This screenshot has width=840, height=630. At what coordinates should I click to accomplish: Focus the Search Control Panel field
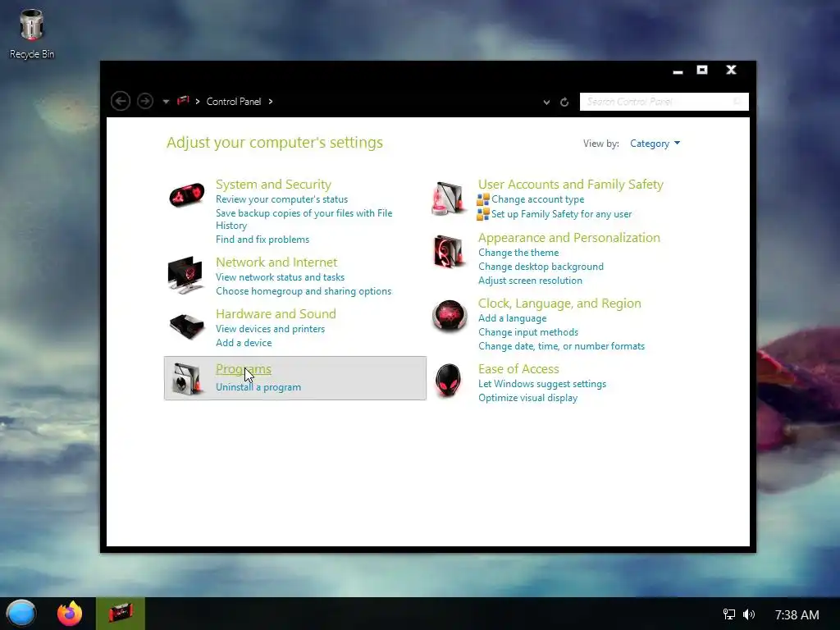(664, 101)
